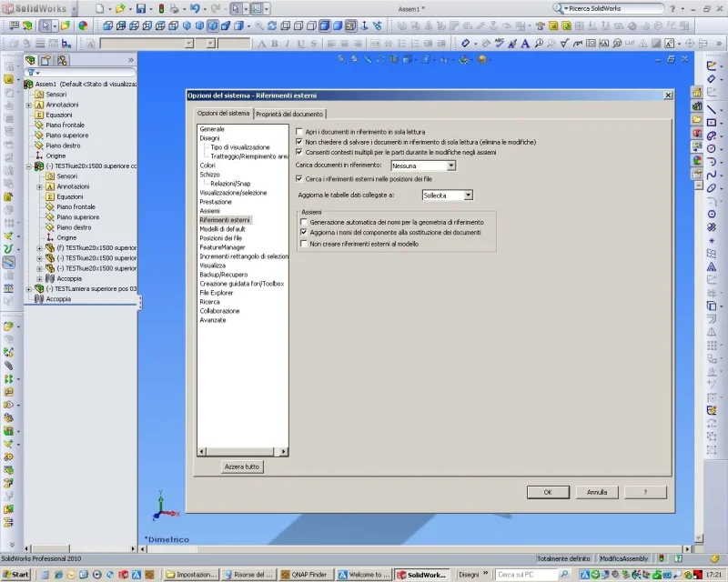Click the Rebuild traffic light icon

161,8
